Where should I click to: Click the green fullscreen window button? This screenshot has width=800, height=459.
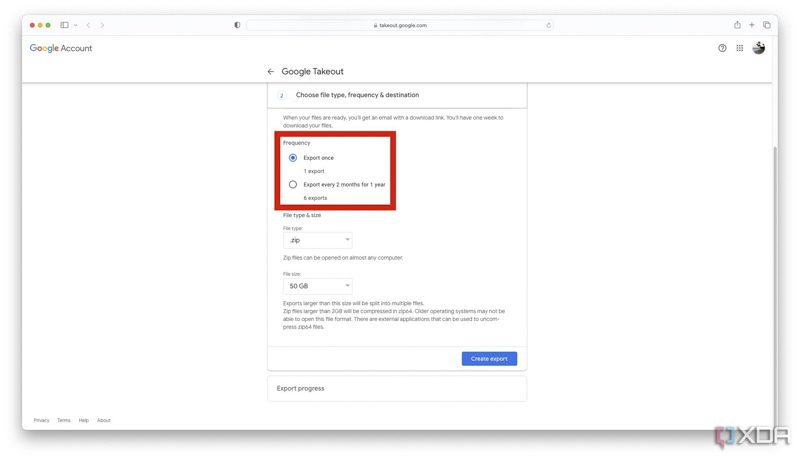(x=48, y=25)
